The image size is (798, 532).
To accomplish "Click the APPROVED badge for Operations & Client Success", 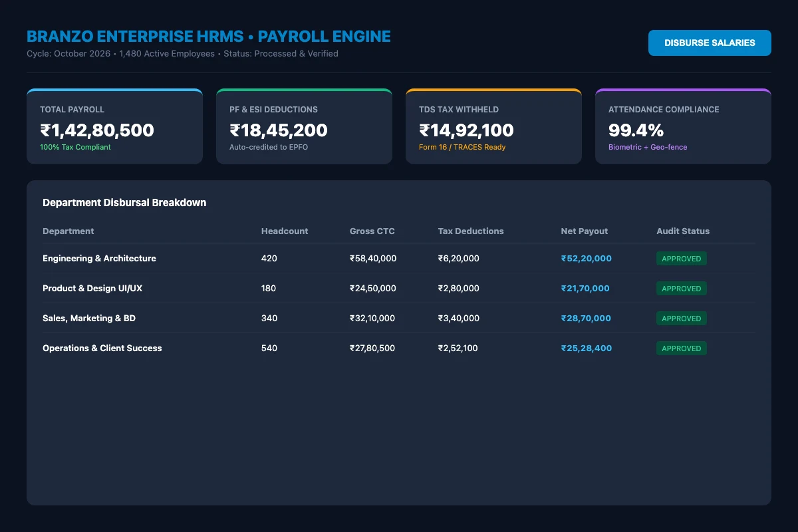I will click(682, 348).
